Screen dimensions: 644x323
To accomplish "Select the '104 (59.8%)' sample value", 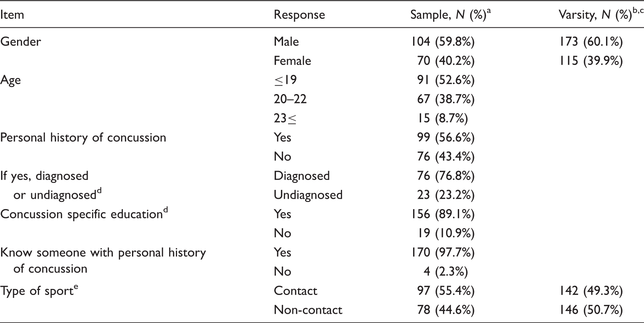I will (443, 42).
